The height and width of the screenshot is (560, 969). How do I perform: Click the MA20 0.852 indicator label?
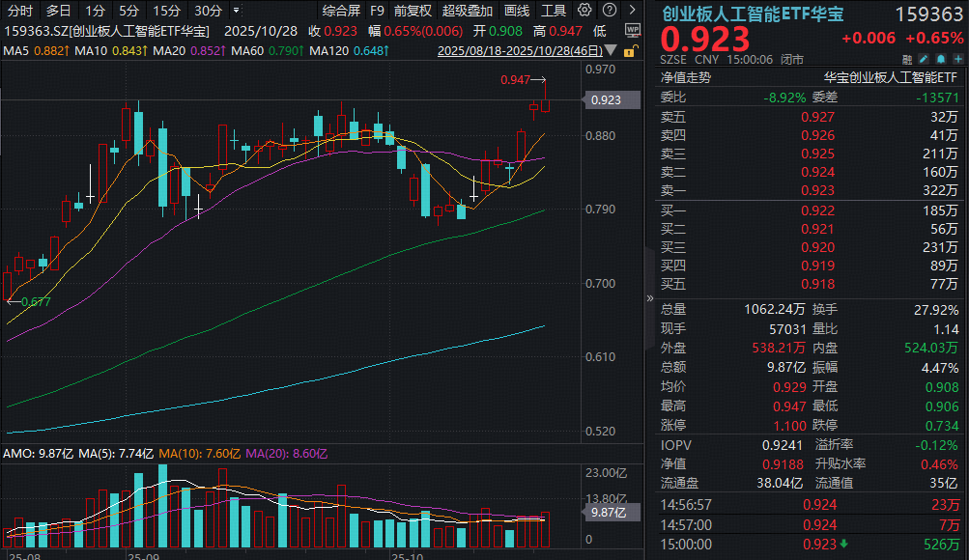point(189,50)
